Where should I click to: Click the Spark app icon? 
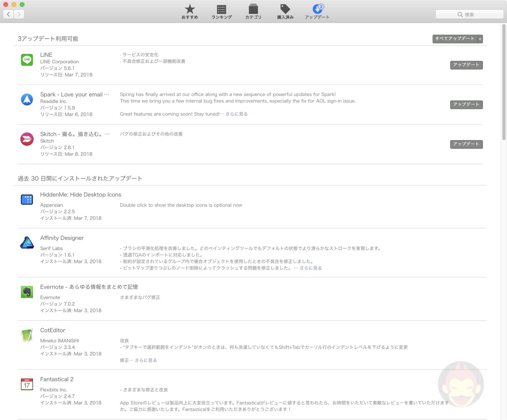[27, 99]
